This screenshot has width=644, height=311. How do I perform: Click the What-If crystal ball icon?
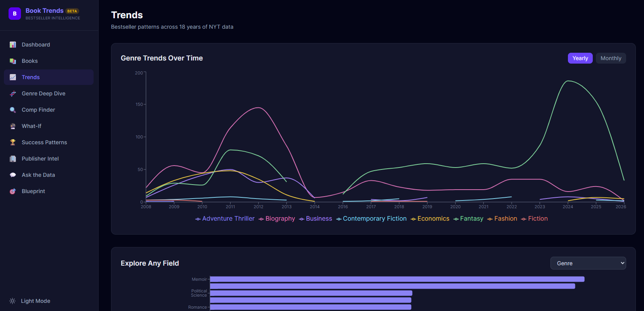[13, 126]
